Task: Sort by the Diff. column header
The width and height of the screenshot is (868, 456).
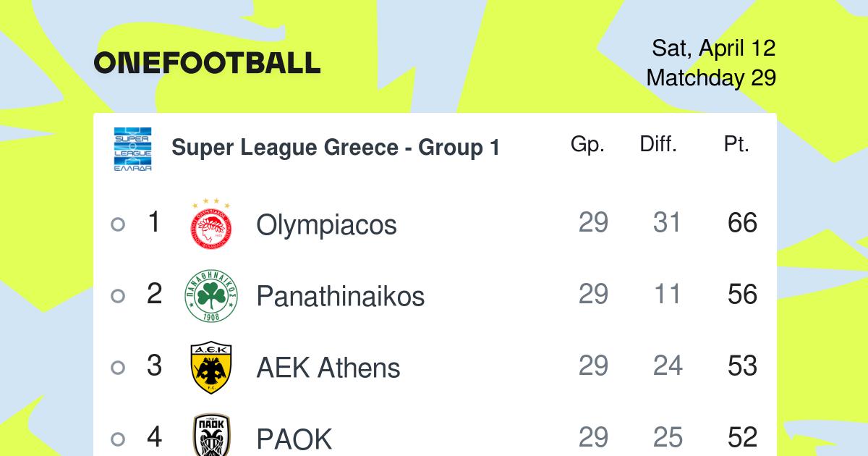Action: pos(658,144)
